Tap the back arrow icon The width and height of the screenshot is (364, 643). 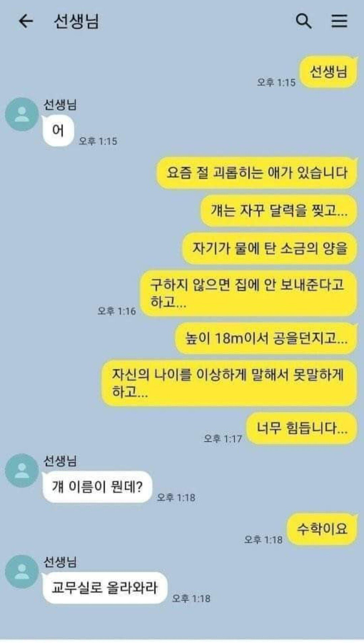pyautogui.click(x=26, y=21)
